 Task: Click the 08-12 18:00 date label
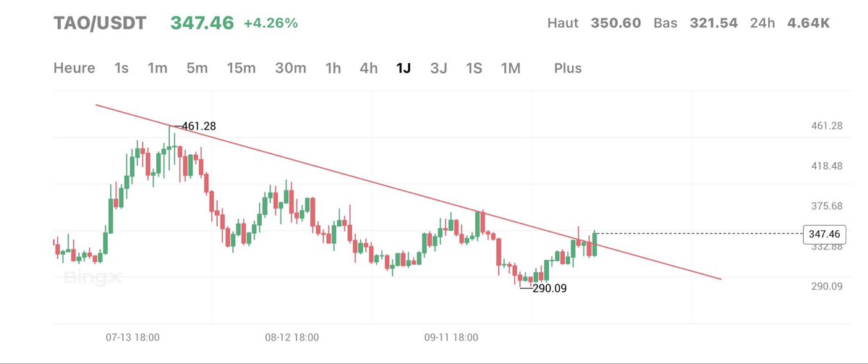tap(292, 337)
